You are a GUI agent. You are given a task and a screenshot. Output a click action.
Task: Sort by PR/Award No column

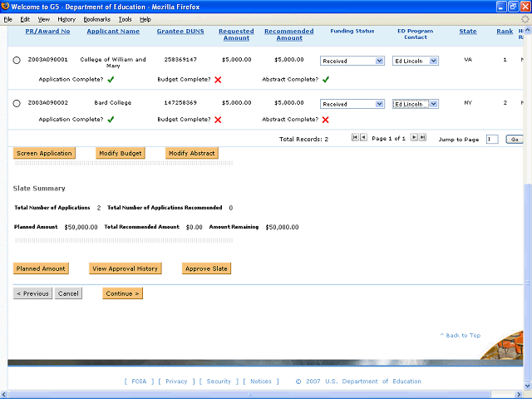point(47,32)
